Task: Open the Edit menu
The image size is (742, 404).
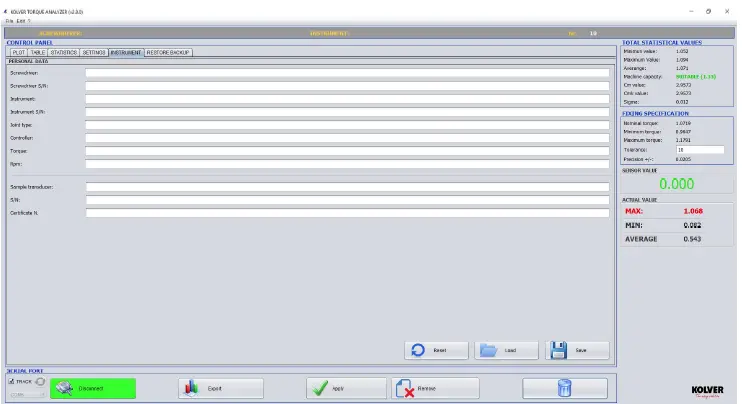Action: (x=20, y=21)
